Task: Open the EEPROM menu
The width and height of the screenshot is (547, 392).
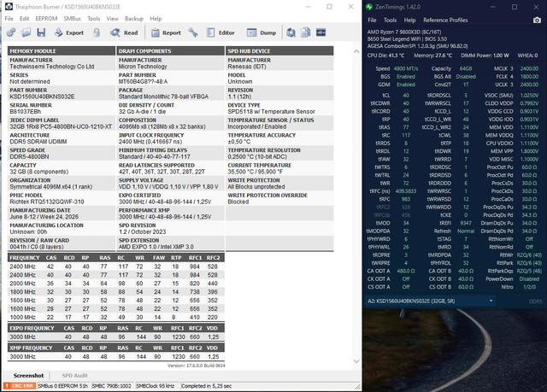Action: point(46,19)
